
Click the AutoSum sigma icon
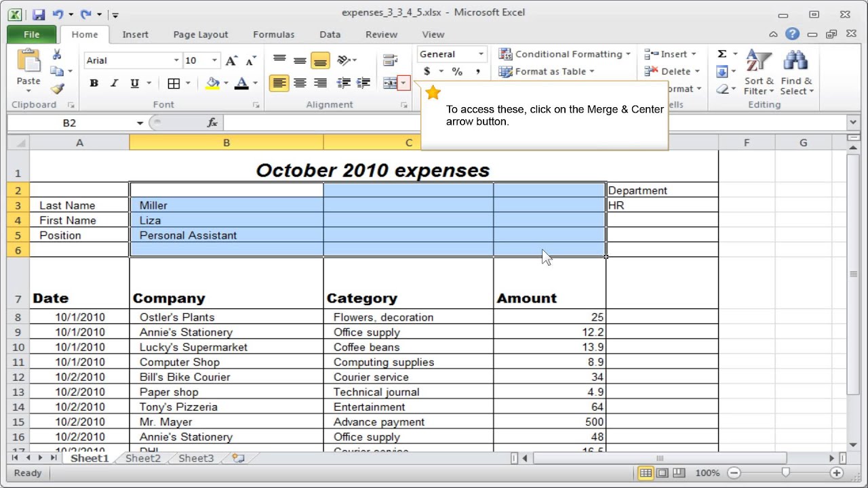[x=722, y=54]
